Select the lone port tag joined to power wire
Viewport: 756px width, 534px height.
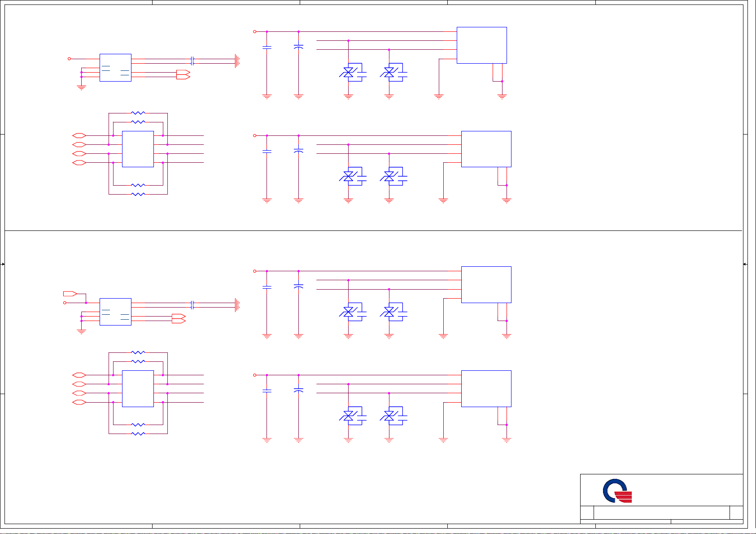(70, 294)
